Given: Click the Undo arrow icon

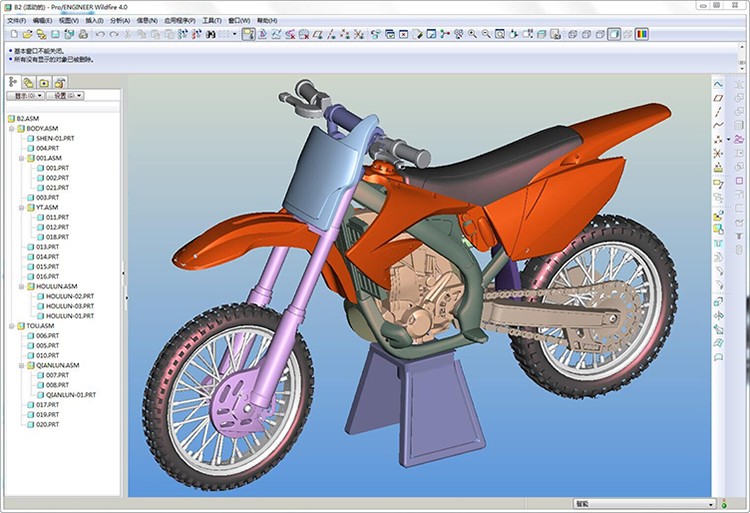Looking at the screenshot, I should (100, 34).
